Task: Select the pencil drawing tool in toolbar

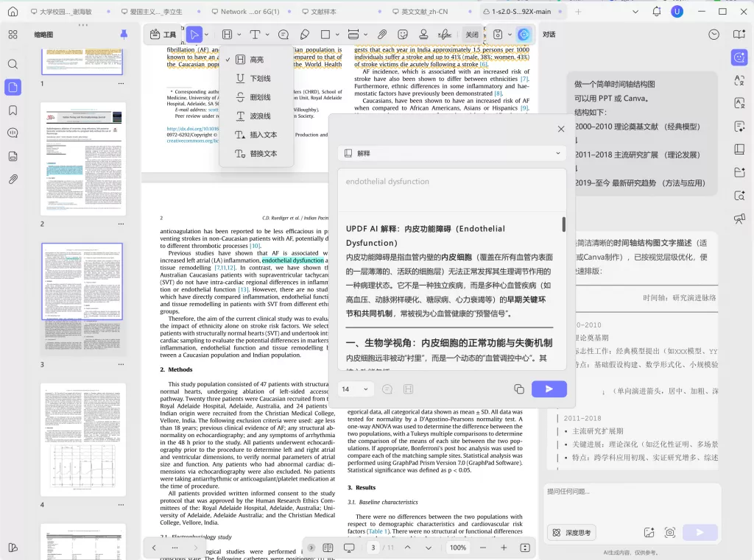Action: coord(305,35)
